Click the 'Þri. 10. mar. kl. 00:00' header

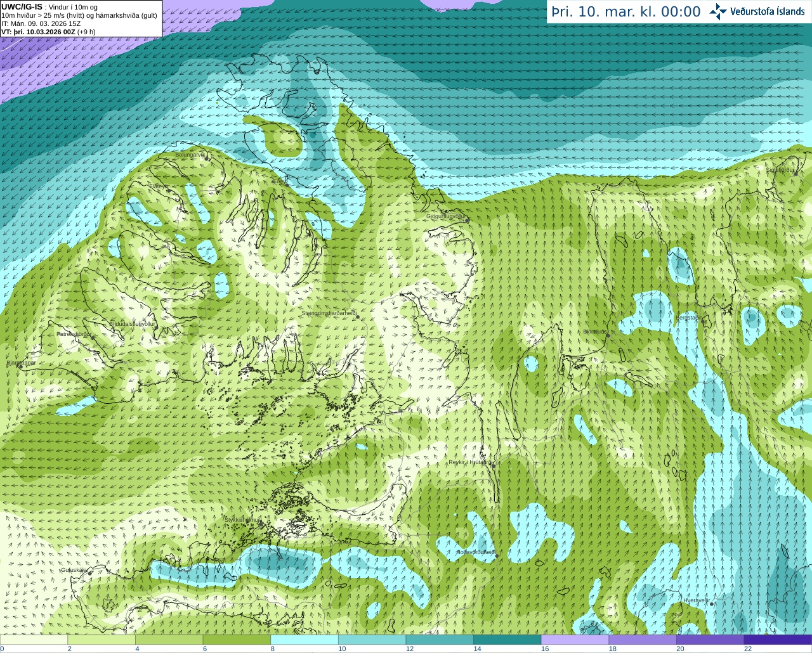(625, 12)
